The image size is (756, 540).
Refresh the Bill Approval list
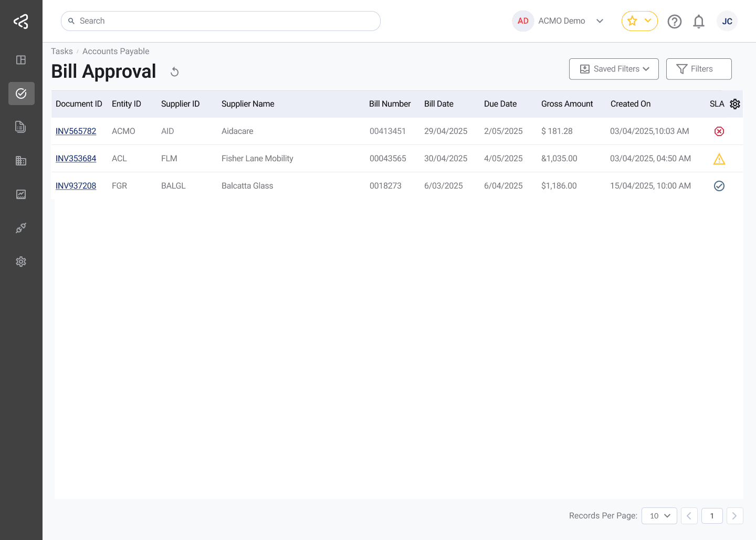pos(174,71)
